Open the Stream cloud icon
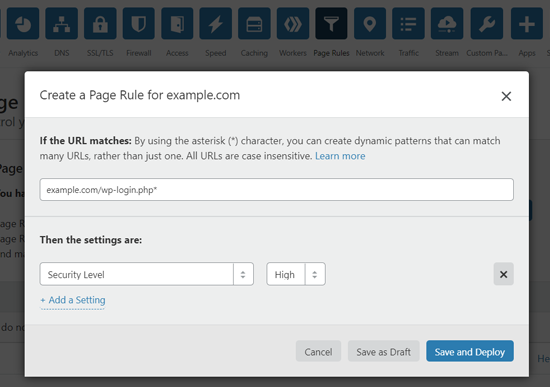 (447, 24)
